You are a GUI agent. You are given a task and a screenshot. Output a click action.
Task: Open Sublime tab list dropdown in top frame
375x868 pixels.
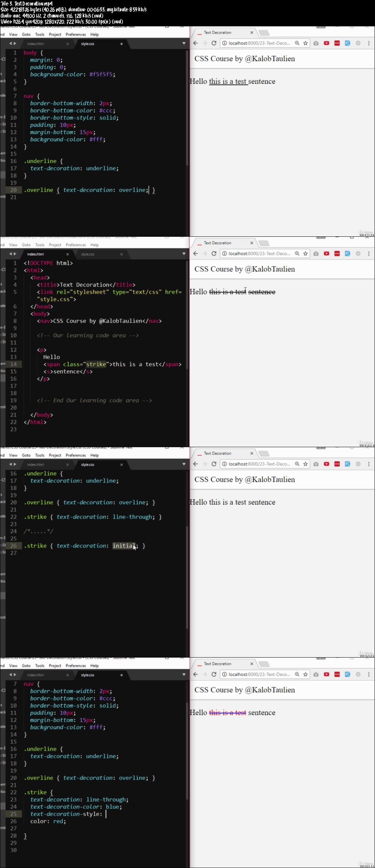tap(184, 44)
